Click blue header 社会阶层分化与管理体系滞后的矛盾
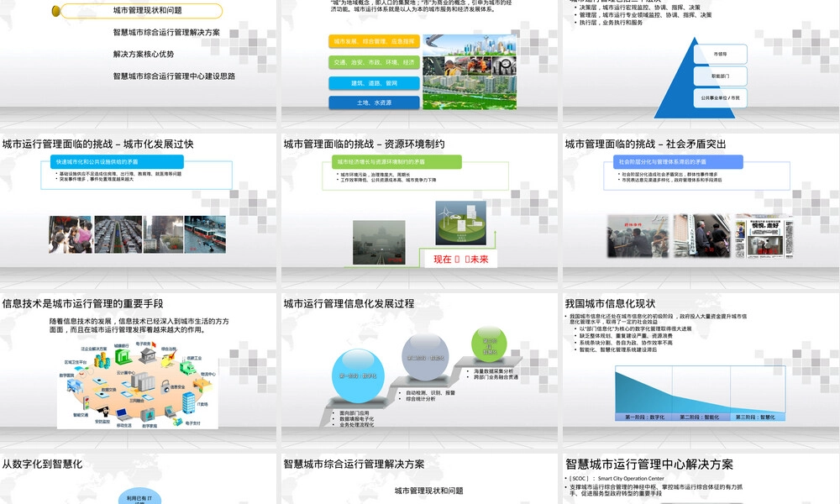 point(678,162)
